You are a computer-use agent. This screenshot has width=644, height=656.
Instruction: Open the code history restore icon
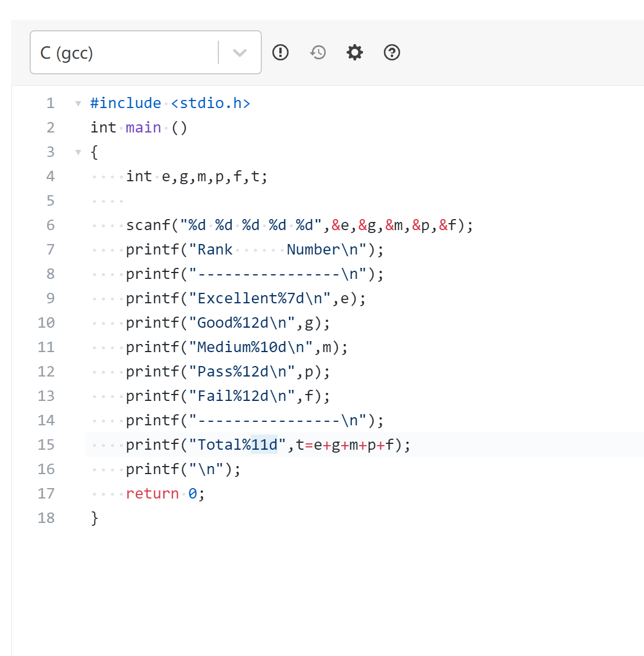[x=318, y=52]
